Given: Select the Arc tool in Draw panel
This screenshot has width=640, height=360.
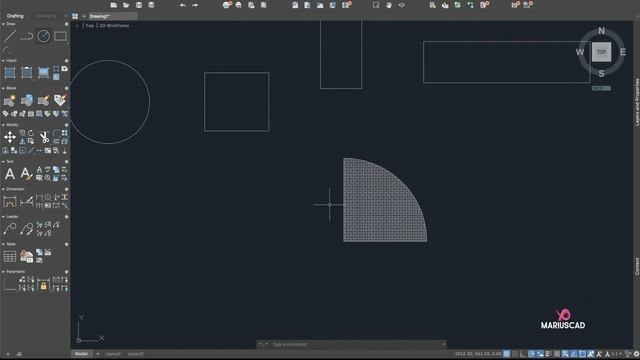Looking at the screenshot, I should point(7,50).
